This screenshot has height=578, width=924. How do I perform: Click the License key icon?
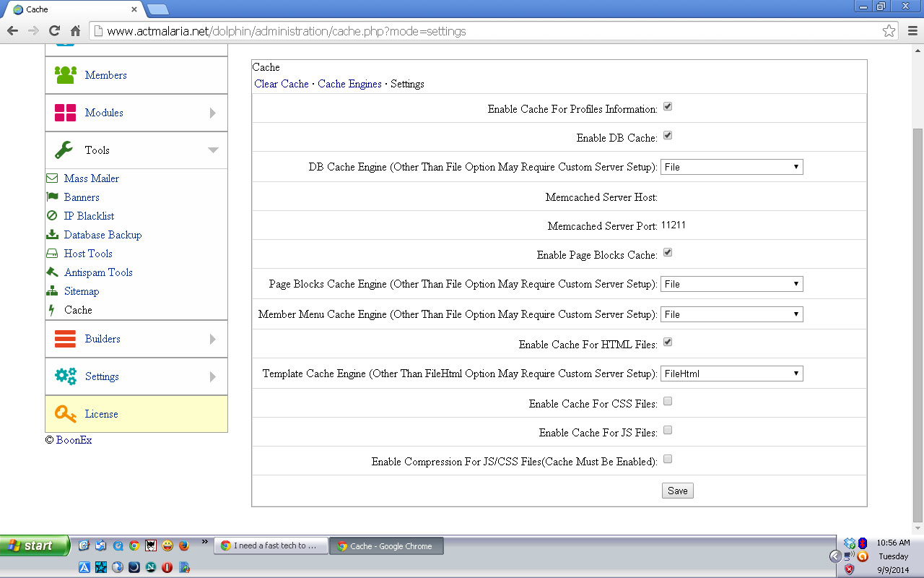(66, 414)
